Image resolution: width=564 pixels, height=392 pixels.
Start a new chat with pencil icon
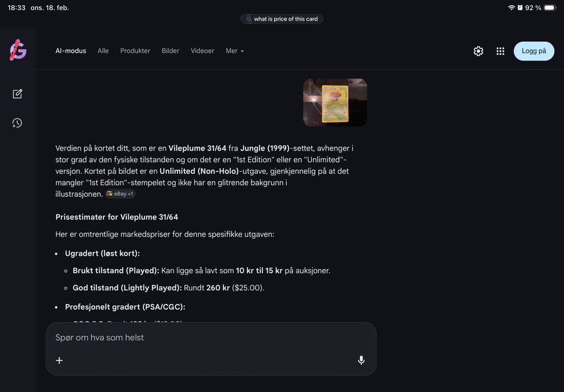tap(18, 93)
